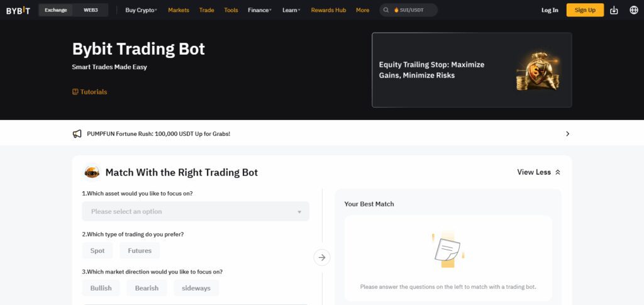Click the Tutorials book icon
Screen dimensions: 644x305
click(x=75, y=92)
